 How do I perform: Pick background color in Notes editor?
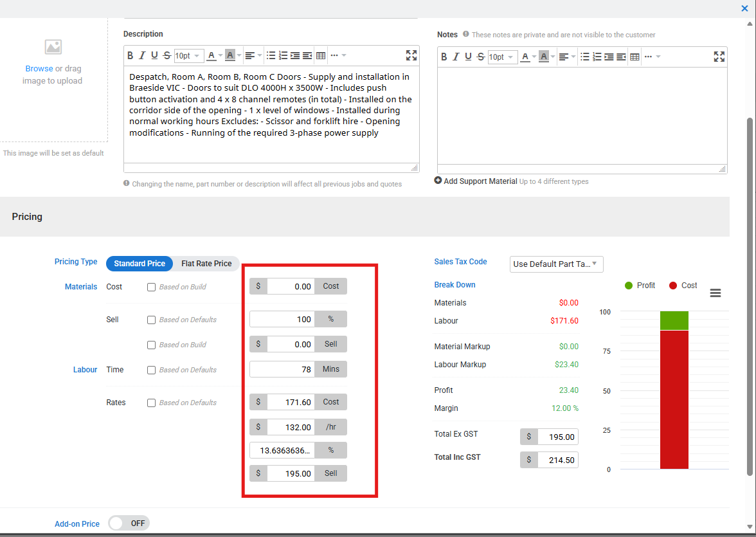coord(543,57)
